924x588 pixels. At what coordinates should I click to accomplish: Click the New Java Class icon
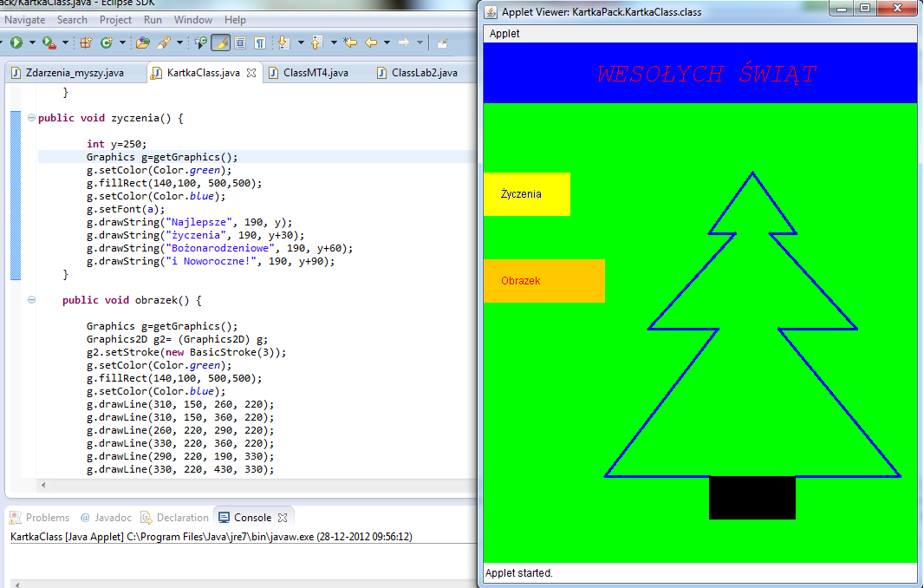(107, 42)
